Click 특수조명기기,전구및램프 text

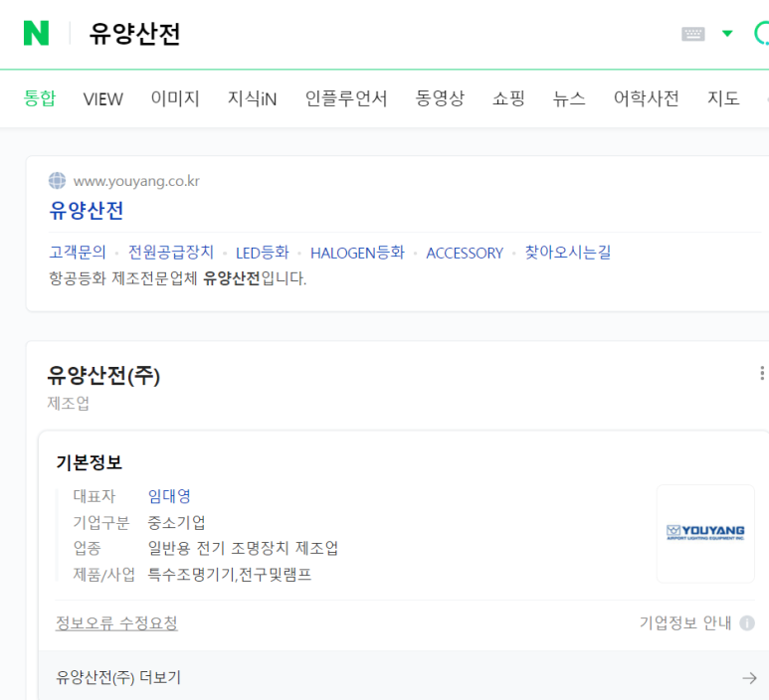point(230,574)
